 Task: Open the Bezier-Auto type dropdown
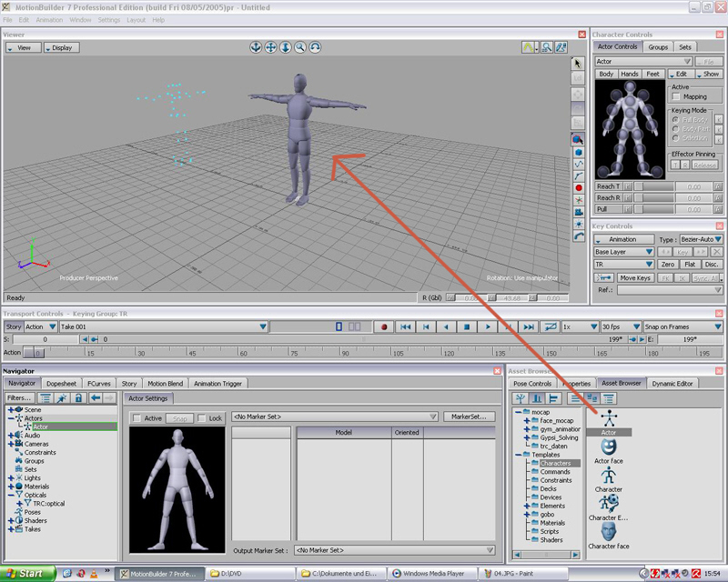point(701,239)
